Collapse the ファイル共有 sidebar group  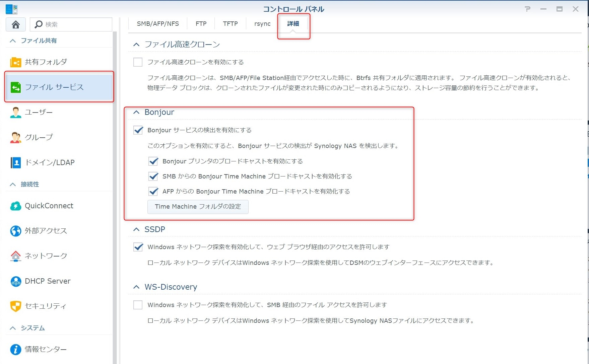coord(13,41)
